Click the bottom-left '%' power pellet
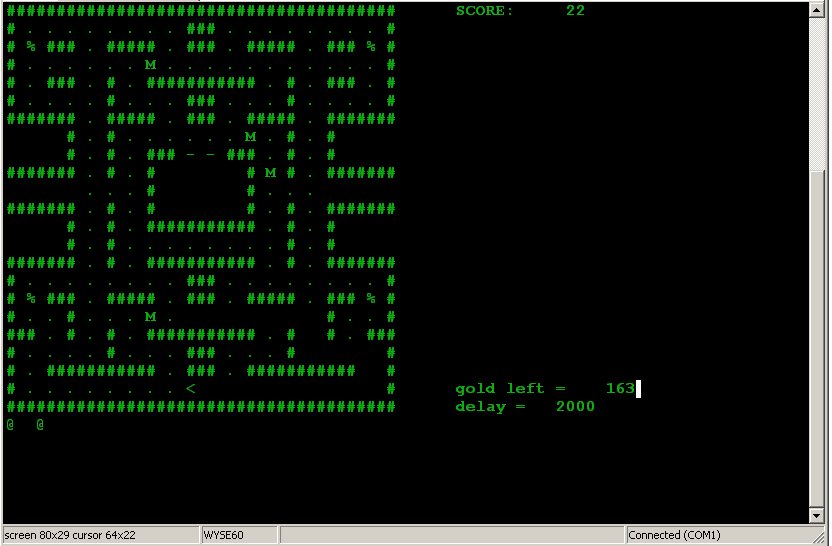 click(30, 299)
